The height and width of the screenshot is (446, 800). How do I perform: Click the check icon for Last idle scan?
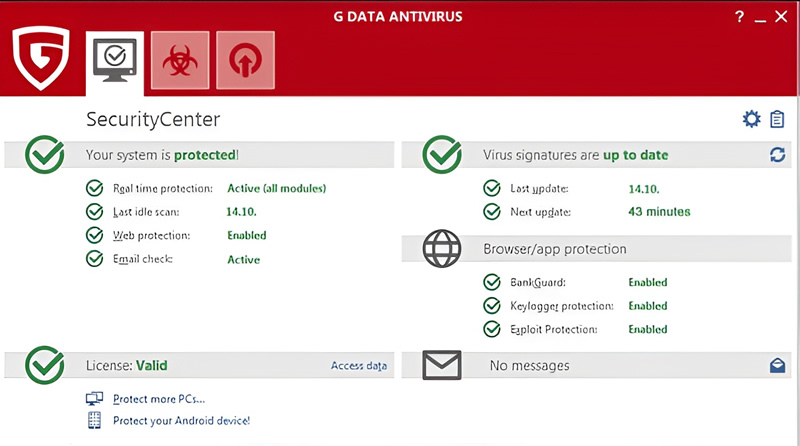coord(94,211)
